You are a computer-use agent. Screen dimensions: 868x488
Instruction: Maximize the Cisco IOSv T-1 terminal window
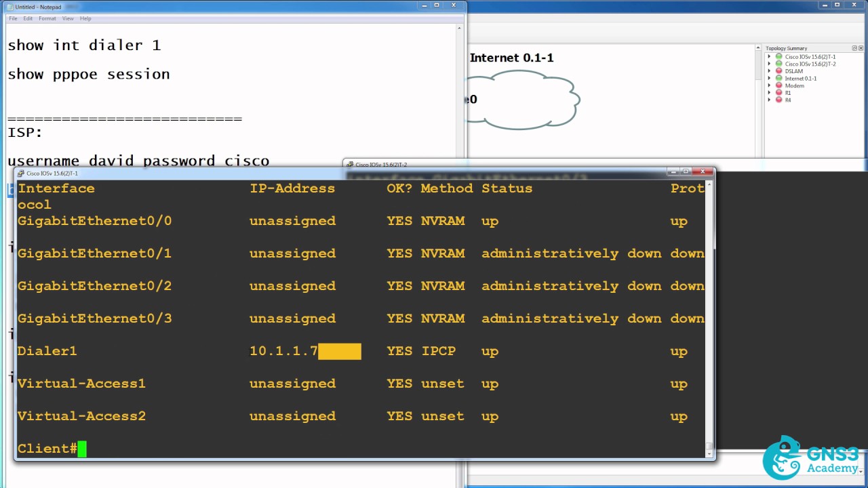pos(686,172)
